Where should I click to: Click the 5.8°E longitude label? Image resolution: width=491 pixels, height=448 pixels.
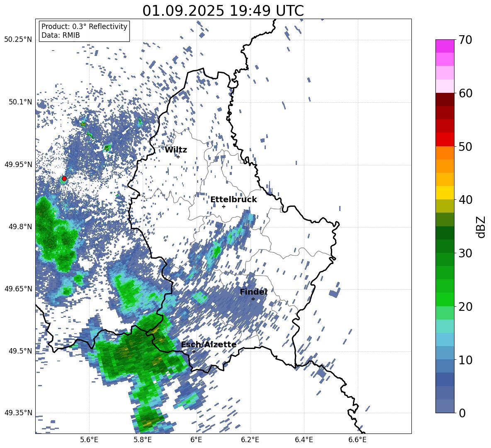(x=143, y=440)
